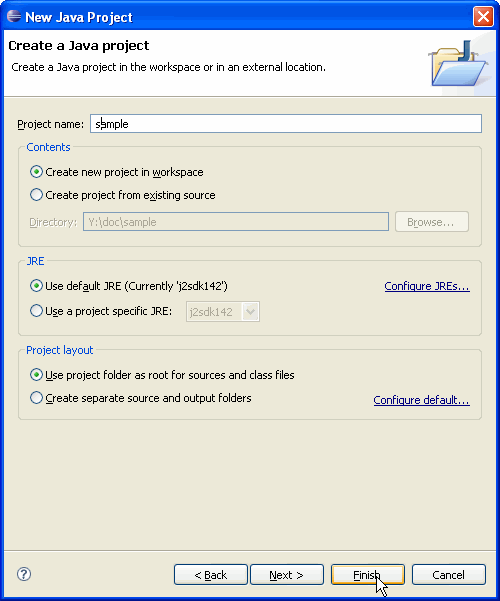
Task: Click the Browse button for directory
Action: (432, 222)
